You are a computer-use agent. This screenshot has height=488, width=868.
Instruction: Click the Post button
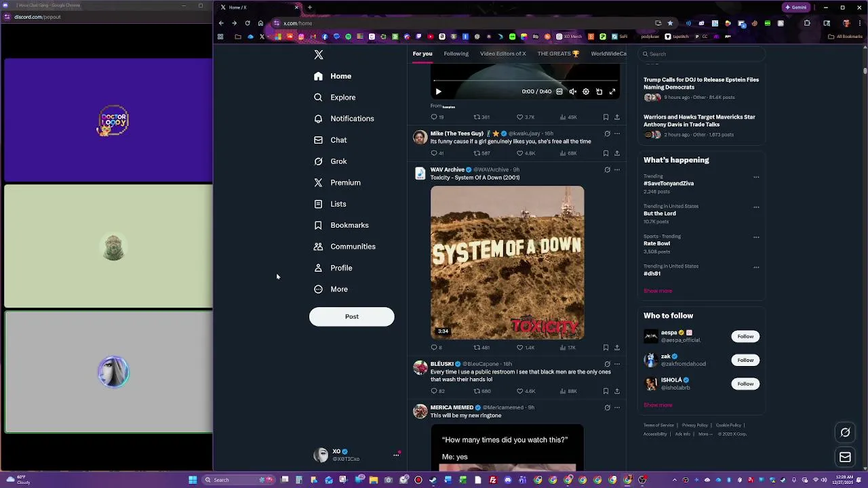[351, 317]
